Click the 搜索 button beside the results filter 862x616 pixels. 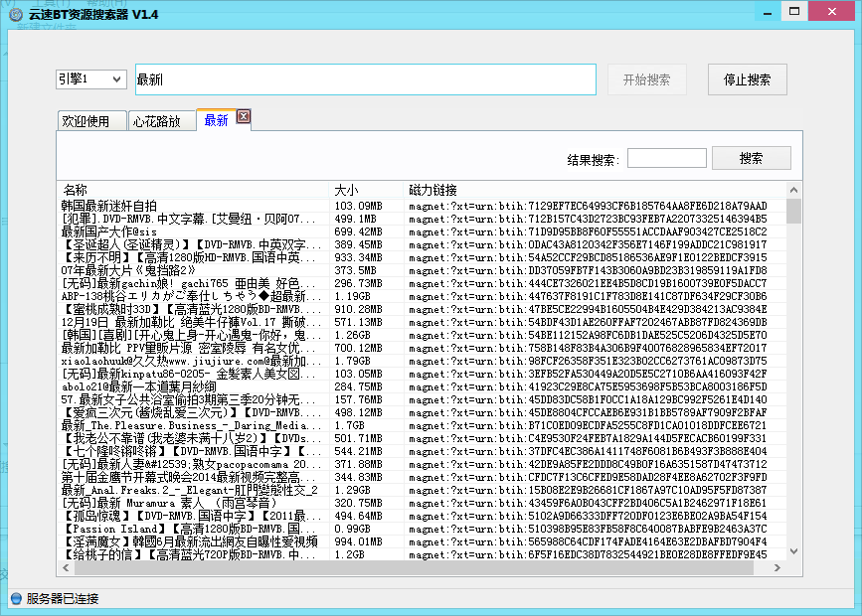tap(752, 159)
